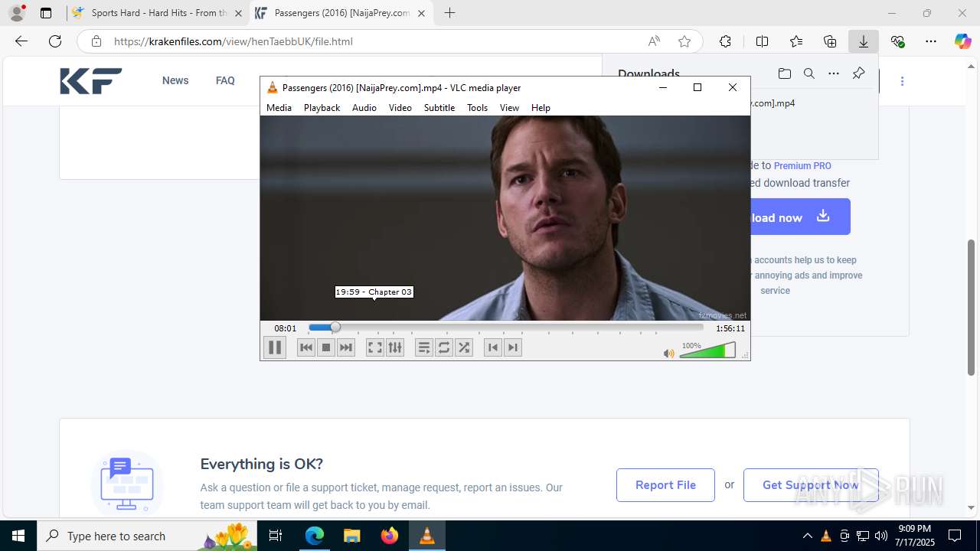Open the VLC Audio menu

coord(364,108)
